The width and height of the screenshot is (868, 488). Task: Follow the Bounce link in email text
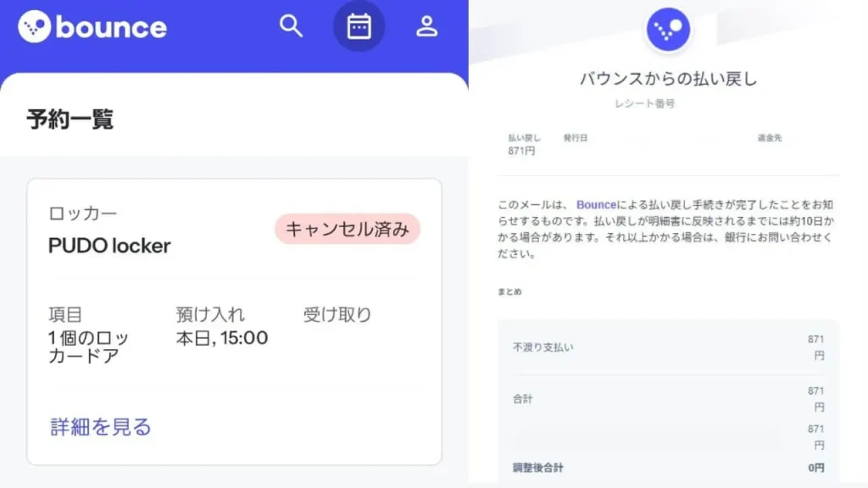(596, 205)
